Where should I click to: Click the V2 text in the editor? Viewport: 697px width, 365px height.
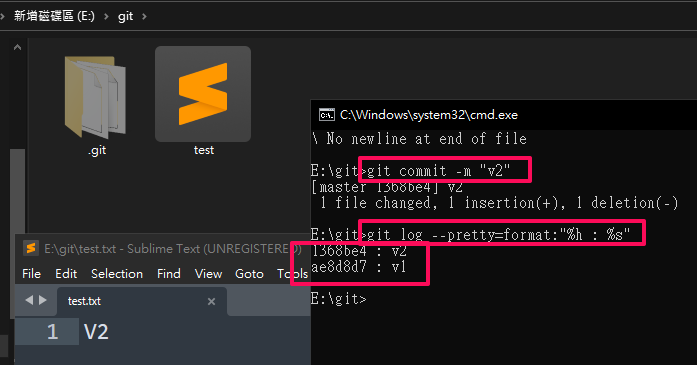click(x=96, y=332)
